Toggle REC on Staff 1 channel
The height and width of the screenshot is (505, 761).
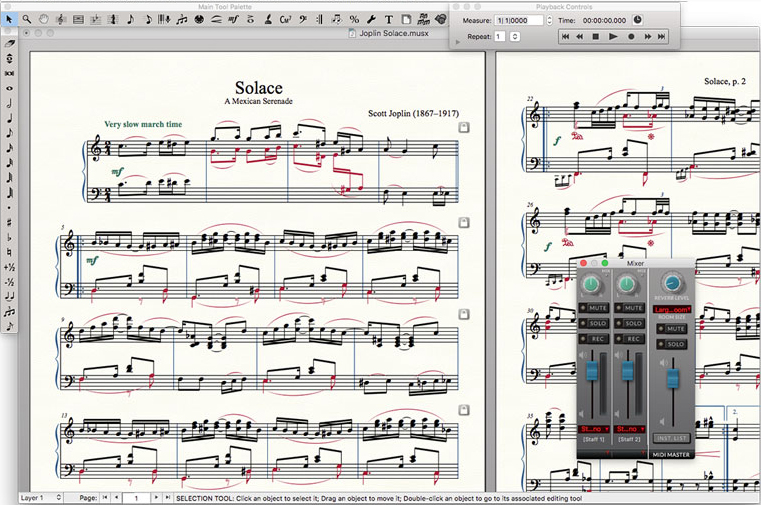(598, 338)
